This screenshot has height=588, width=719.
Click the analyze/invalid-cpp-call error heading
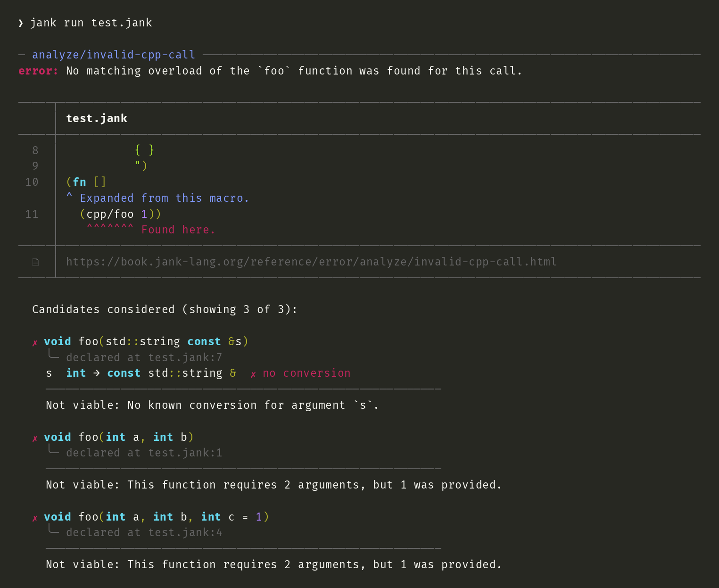(x=114, y=55)
